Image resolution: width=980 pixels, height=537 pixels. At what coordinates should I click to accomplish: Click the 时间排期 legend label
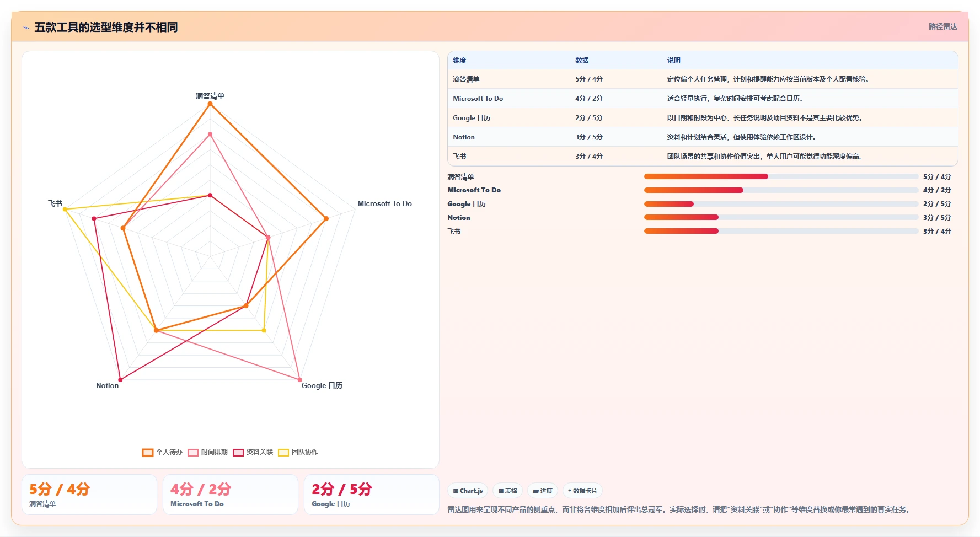tap(215, 452)
